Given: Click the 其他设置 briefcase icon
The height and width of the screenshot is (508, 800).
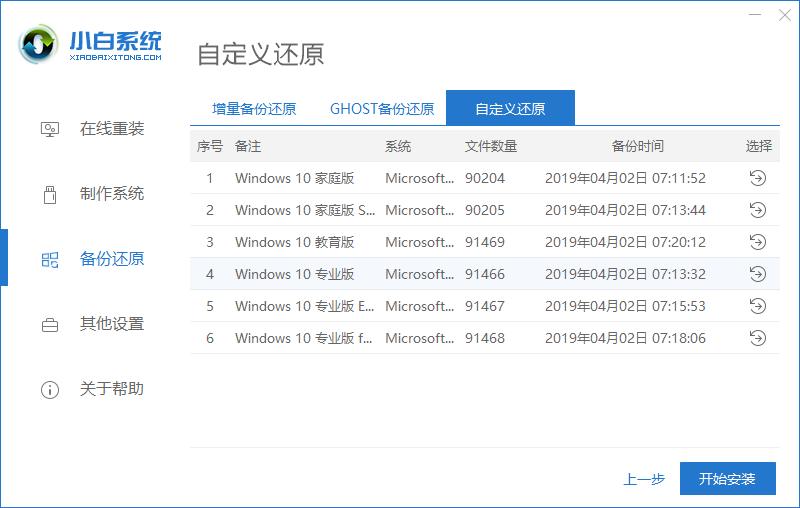Looking at the screenshot, I should pos(49,325).
